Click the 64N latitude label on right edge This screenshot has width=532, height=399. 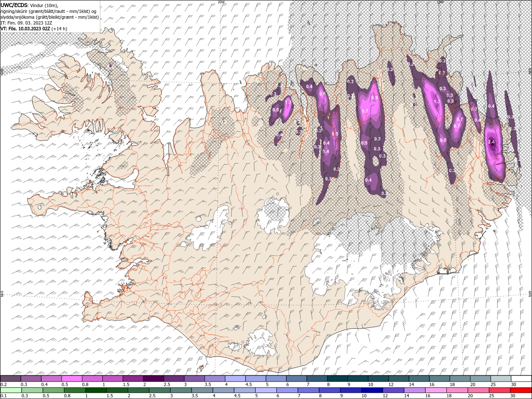[x=530, y=294]
